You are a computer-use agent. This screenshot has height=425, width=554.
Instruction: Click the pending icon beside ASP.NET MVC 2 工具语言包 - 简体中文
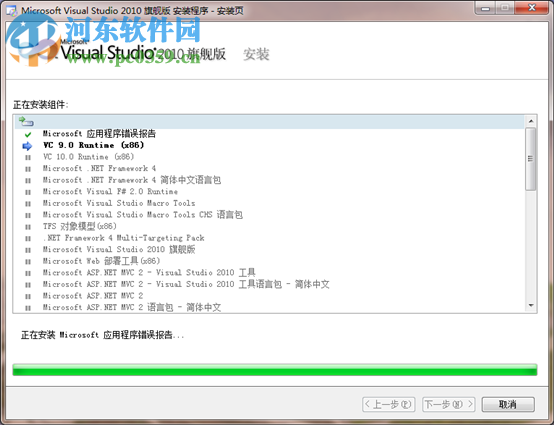(28, 285)
